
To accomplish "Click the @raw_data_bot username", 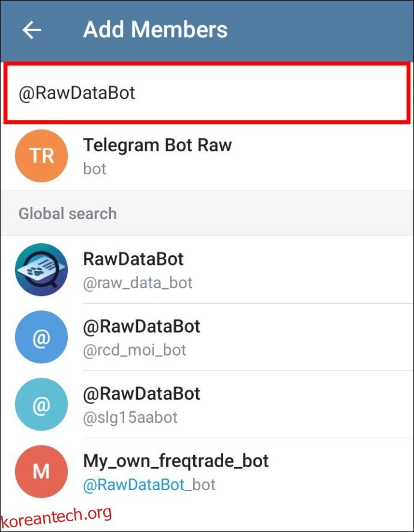I will click(x=137, y=283).
